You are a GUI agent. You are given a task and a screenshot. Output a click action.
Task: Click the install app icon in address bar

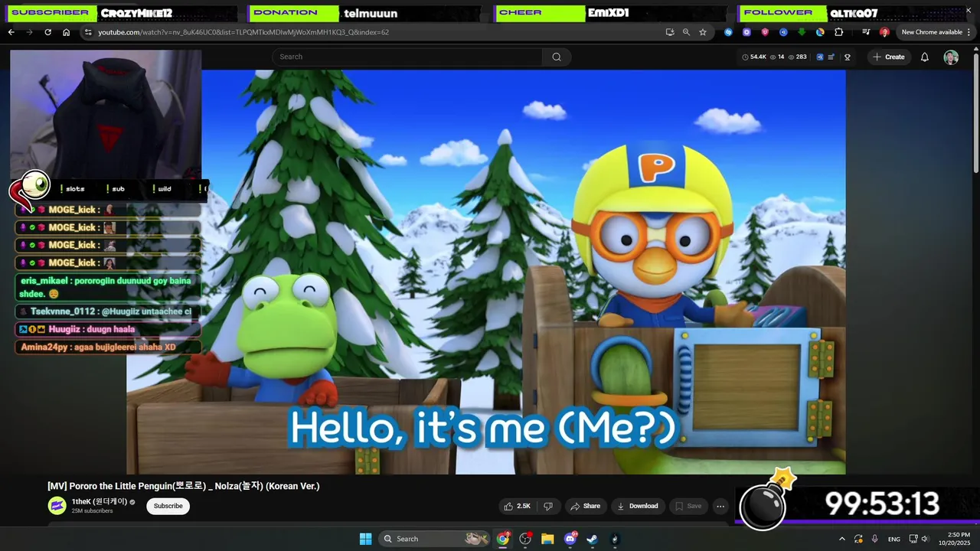[670, 32]
